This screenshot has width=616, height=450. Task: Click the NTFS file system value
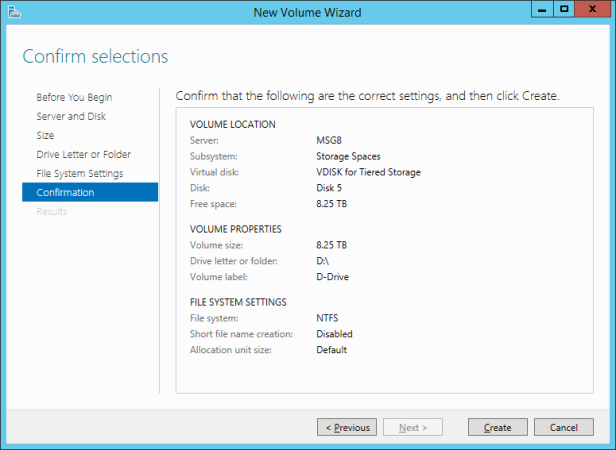pyautogui.click(x=328, y=318)
